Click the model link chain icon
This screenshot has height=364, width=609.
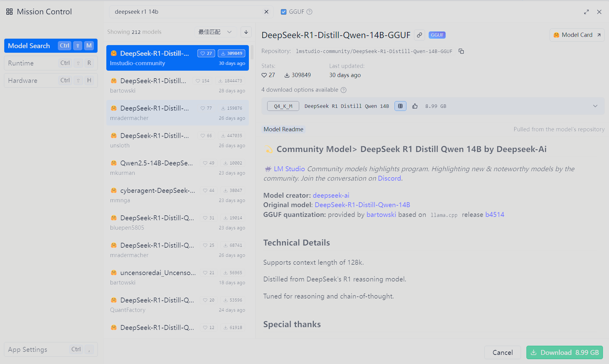tap(420, 35)
